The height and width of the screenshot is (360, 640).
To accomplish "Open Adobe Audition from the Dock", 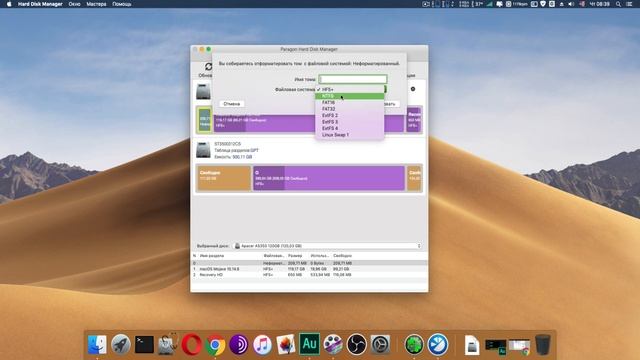I will click(x=309, y=344).
